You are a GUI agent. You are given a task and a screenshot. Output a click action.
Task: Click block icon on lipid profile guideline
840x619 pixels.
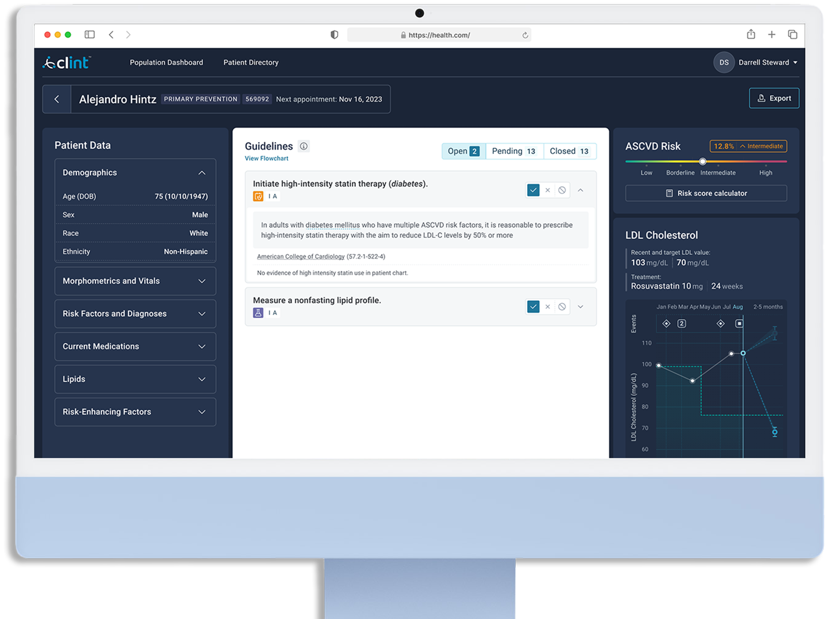coord(562,307)
